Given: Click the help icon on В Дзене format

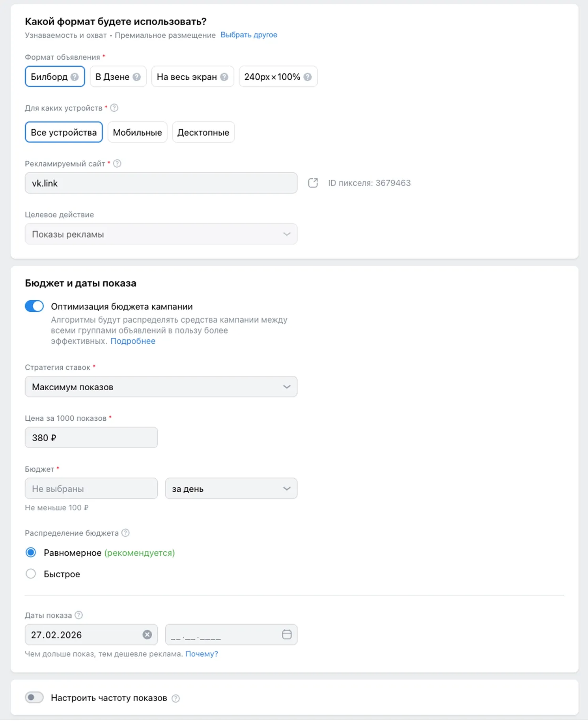Looking at the screenshot, I should [136, 77].
